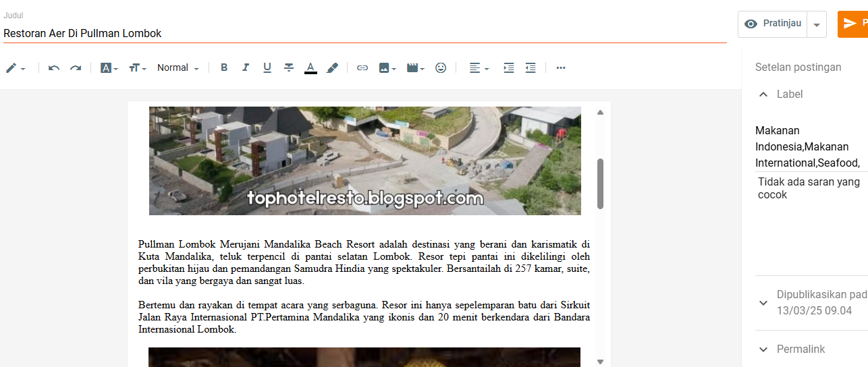Open the insert image menu
The image size is (868, 367).
[x=387, y=68]
